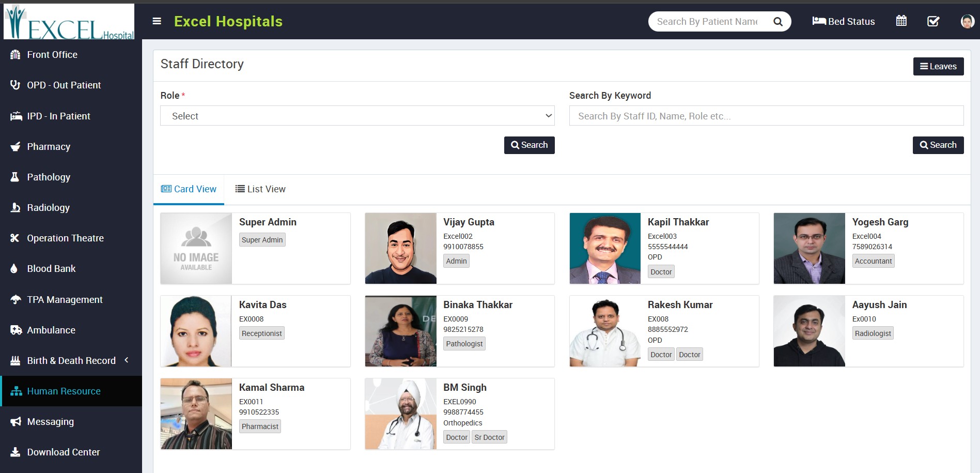This screenshot has height=473, width=980.
Task: Open Super Admin's no-image placeholder
Action: click(x=196, y=248)
